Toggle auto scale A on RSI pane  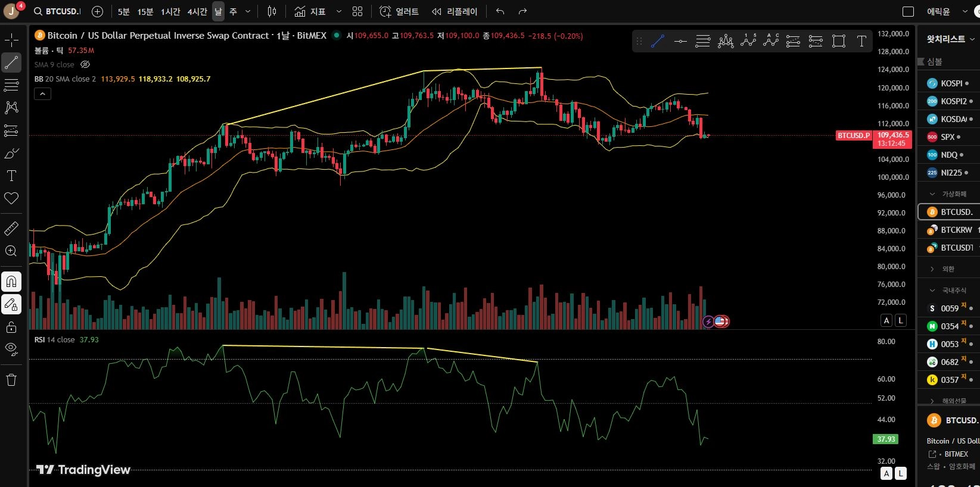[886, 473]
